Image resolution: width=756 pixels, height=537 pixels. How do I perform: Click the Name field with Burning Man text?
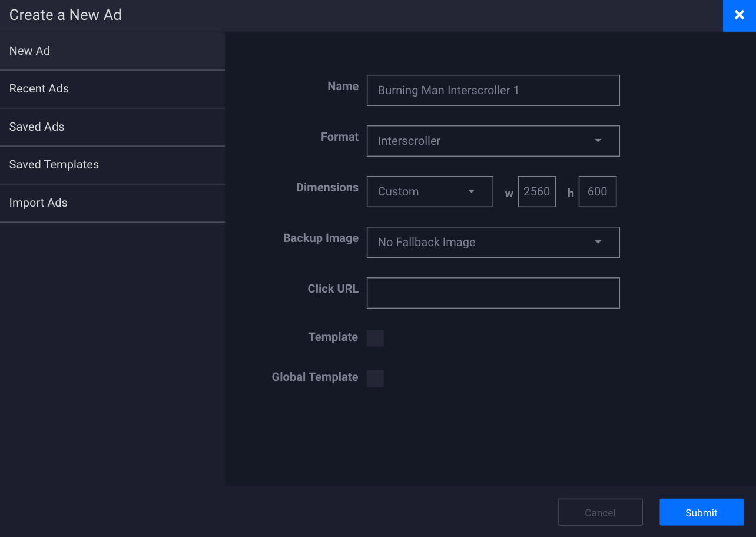click(493, 90)
